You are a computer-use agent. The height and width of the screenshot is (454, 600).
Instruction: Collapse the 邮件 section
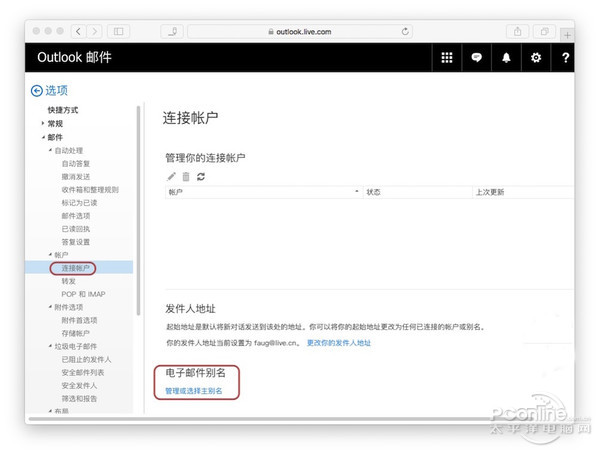43,137
